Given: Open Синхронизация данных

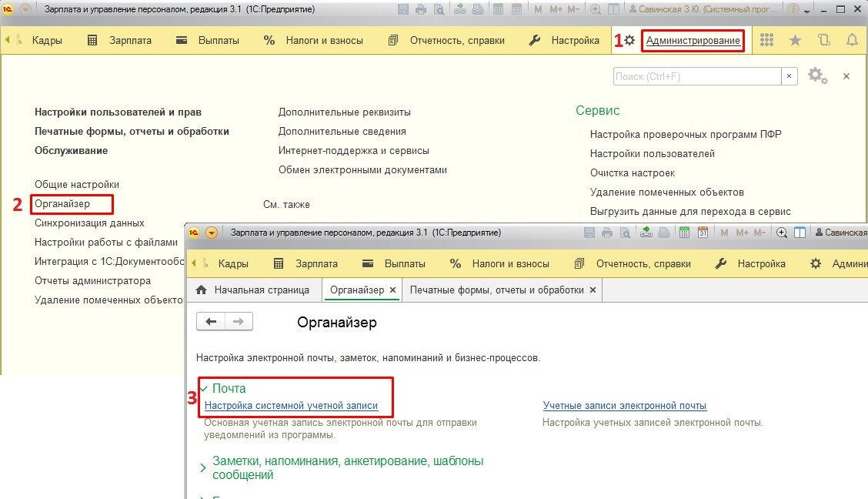Looking at the screenshot, I should 89,223.
